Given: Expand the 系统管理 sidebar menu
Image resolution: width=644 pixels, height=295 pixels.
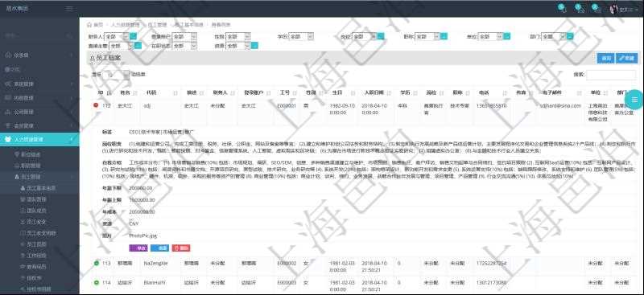Looking at the screenshot, I should tap(39, 84).
